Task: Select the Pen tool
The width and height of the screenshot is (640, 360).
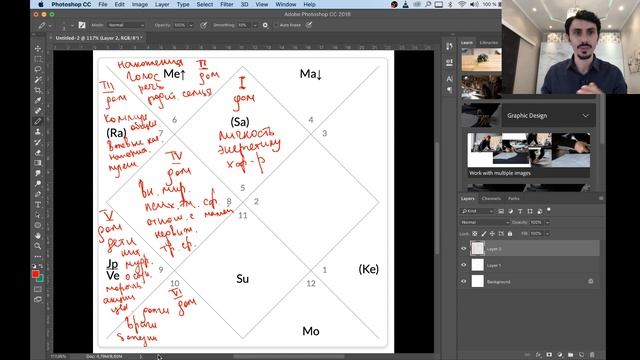Action: [x=38, y=194]
